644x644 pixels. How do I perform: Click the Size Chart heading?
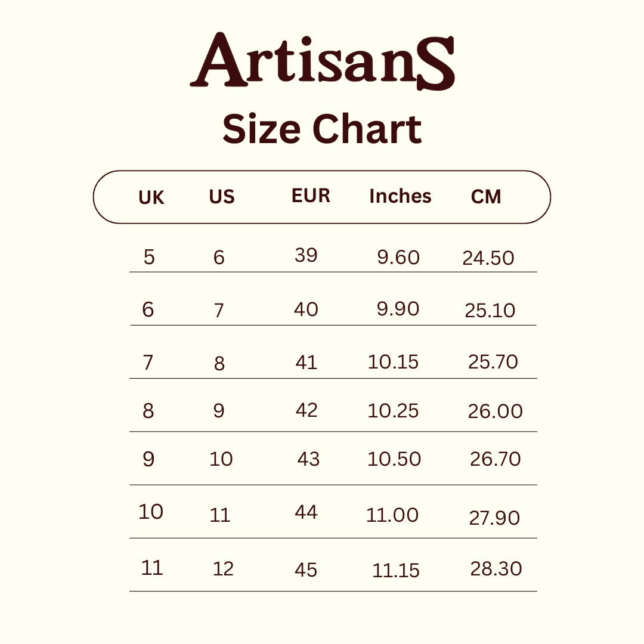[x=322, y=129]
